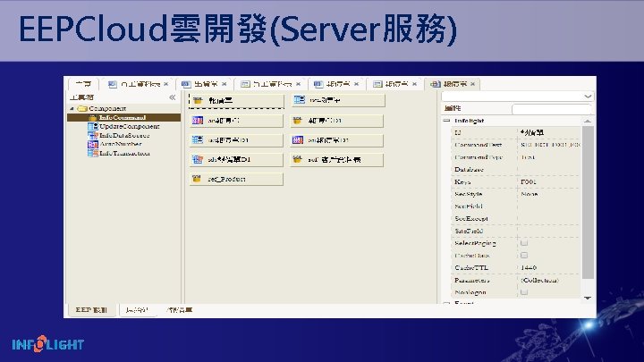Viewport: 644px width, 362px height.
Task: Click the SecStyle value None
Action: tap(530, 194)
